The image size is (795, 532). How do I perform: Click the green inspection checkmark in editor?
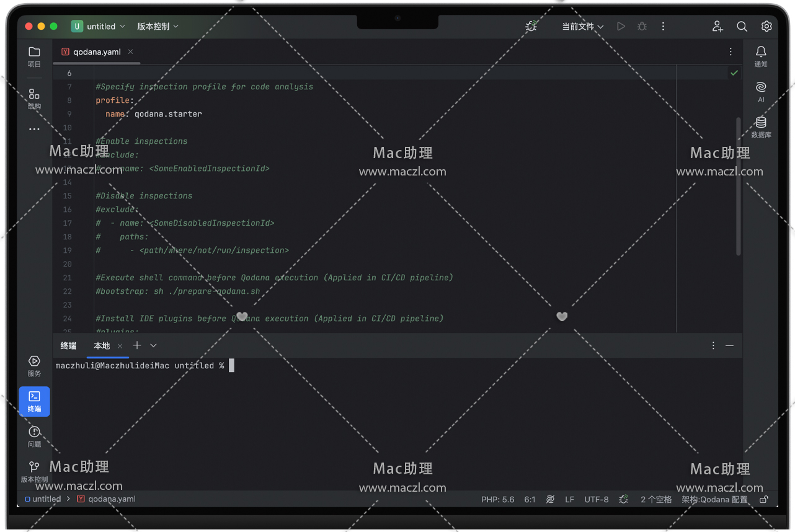[734, 73]
